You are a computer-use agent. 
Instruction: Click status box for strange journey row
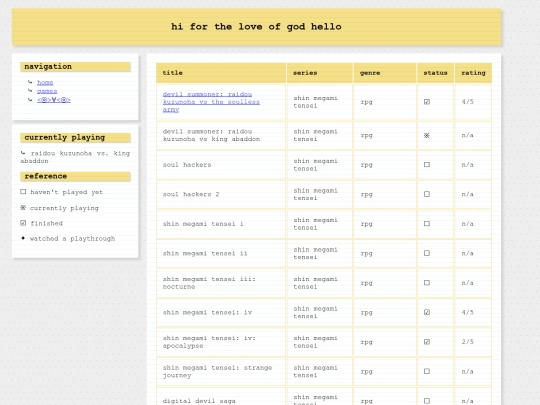click(x=427, y=371)
